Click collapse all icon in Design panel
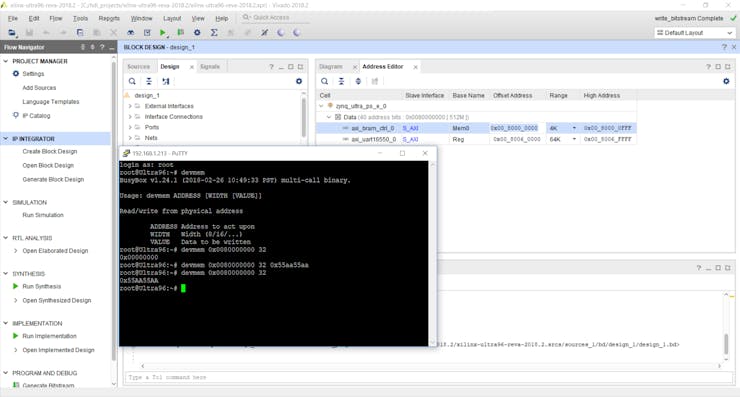 pos(149,81)
